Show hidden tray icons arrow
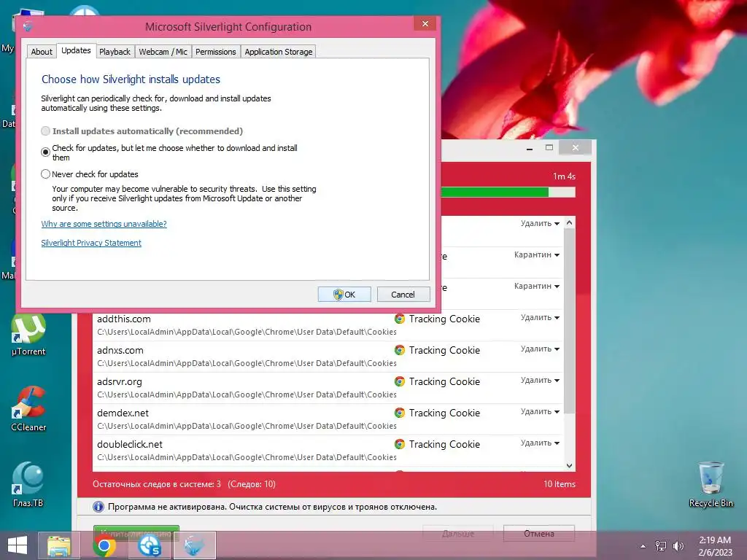The image size is (747, 560). [643, 546]
